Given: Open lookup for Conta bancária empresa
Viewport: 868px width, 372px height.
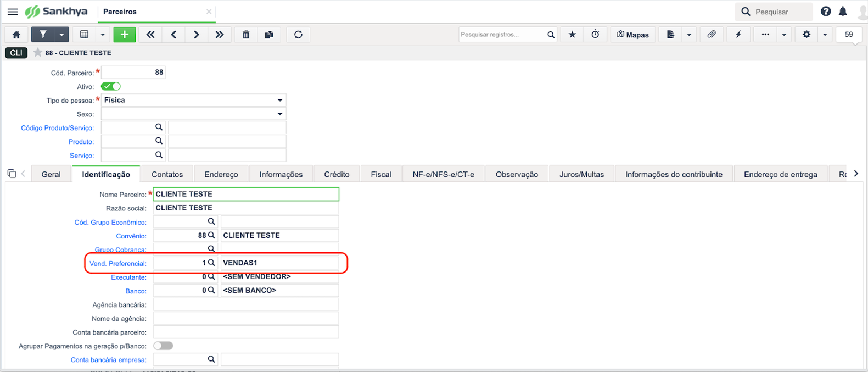Looking at the screenshot, I should click(x=211, y=359).
